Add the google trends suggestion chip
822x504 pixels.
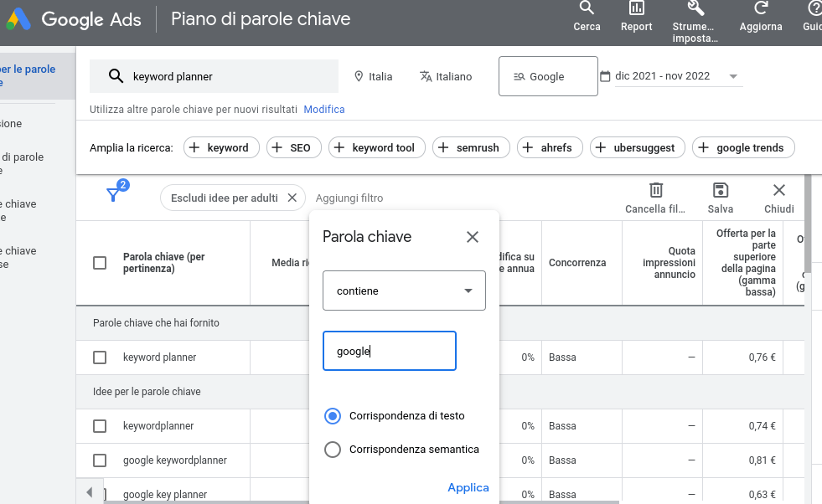[743, 147]
